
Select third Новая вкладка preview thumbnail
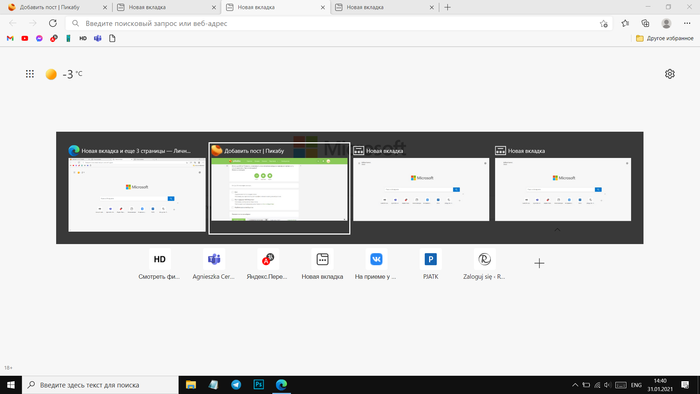pyautogui.click(x=421, y=184)
